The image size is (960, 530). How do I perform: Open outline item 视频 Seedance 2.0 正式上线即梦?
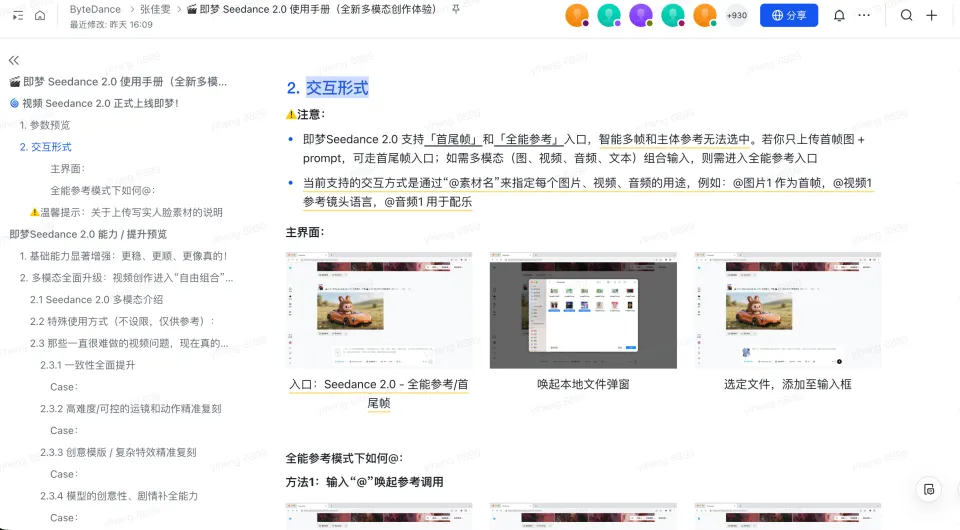click(x=94, y=103)
